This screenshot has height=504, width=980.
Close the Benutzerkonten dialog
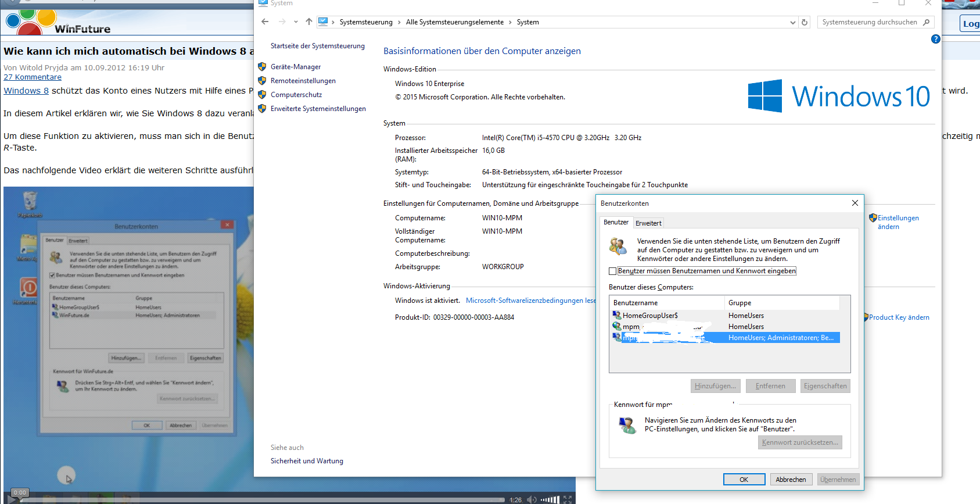coord(855,203)
